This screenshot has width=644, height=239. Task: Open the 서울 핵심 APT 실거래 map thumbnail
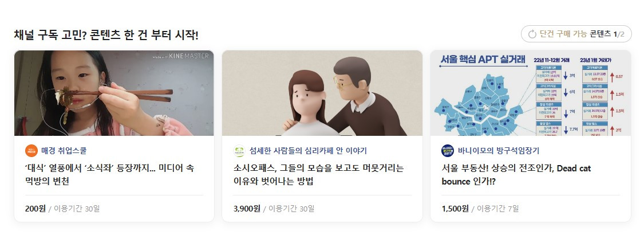[531, 93]
